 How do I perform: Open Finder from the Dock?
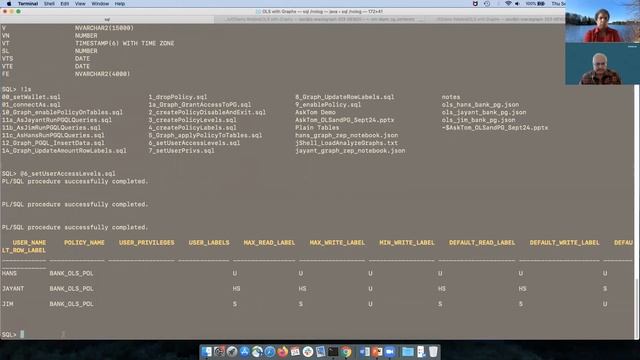click(207, 351)
